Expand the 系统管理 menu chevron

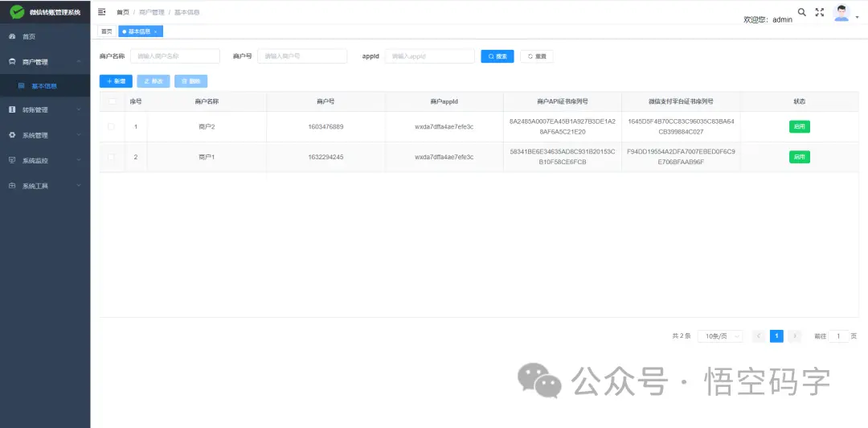pyautogui.click(x=79, y=134)
